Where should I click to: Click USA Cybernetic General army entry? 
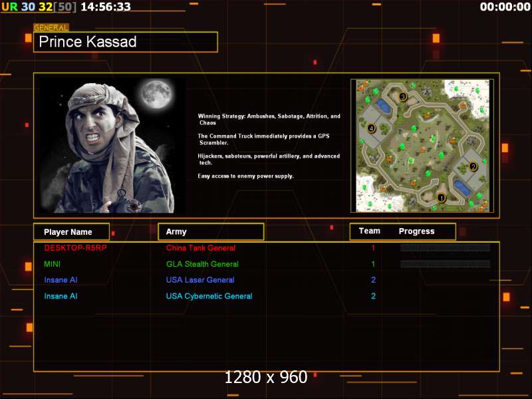pyautogui.click(x=209, y=296)
